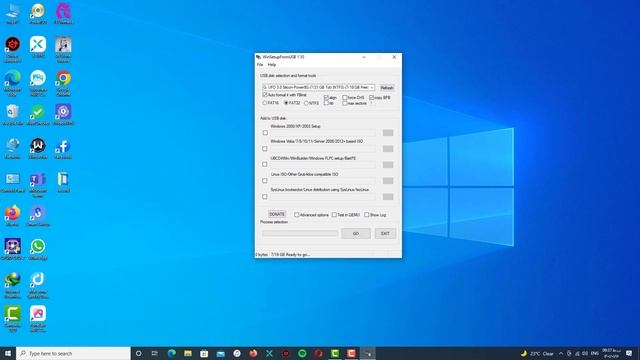Open Microsoft Store from the taskbar
640x360 pixels.
[204, 353]
